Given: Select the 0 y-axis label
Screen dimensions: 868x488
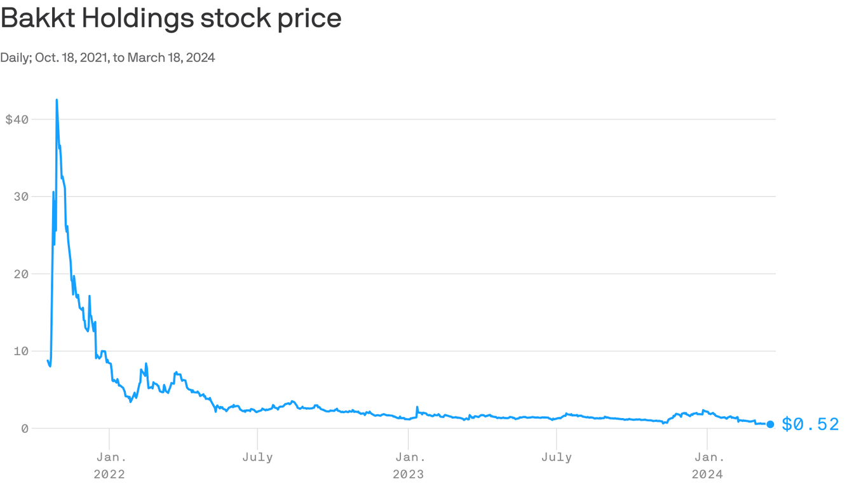Looking at the screenshot, I should 25,429.
